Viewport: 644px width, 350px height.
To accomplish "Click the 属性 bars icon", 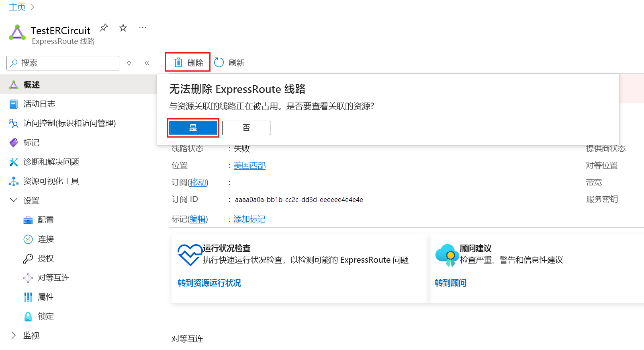I will click(x=28, y=297).
